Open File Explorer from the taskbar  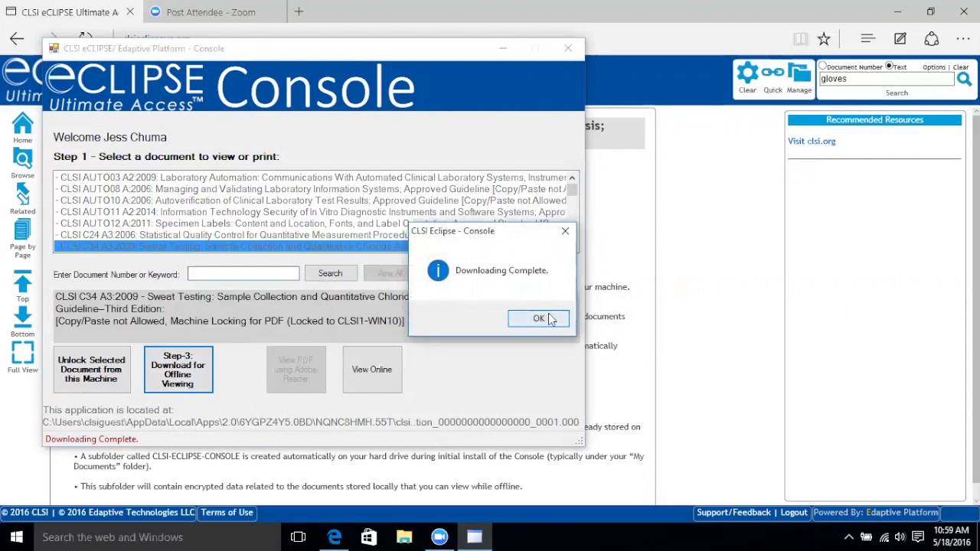point(404,537)
